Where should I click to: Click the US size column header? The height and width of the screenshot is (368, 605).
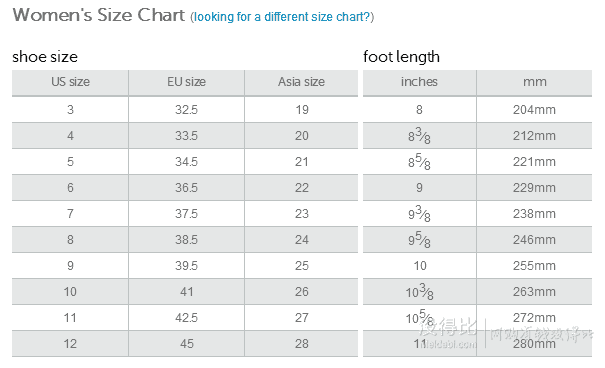pyautogui.click(x=70, y=82)
